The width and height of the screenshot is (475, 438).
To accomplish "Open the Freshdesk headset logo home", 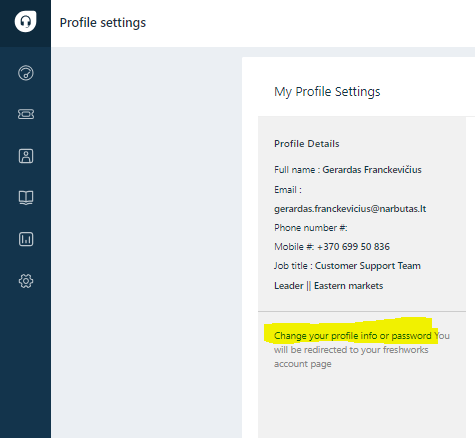I will tap(25, 22).
